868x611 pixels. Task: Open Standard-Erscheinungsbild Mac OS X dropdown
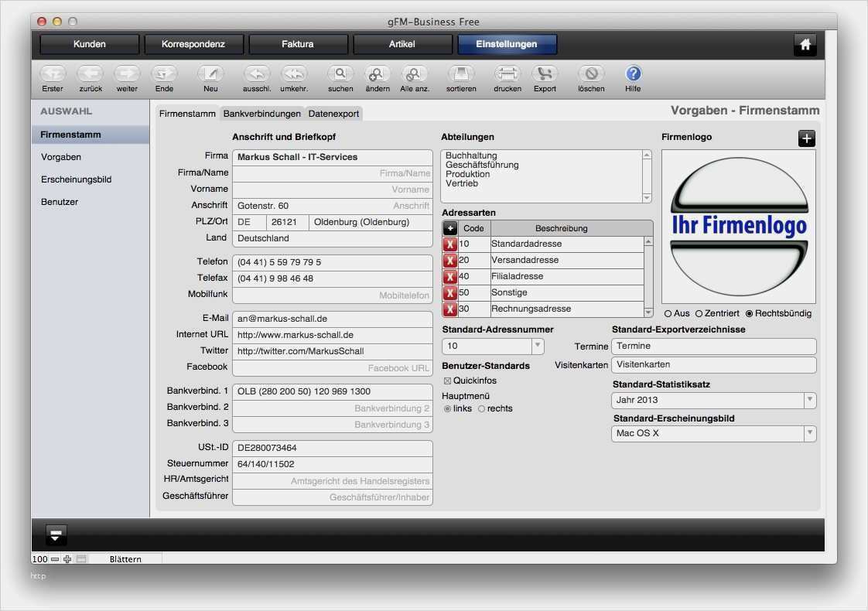tap(809, 434)
